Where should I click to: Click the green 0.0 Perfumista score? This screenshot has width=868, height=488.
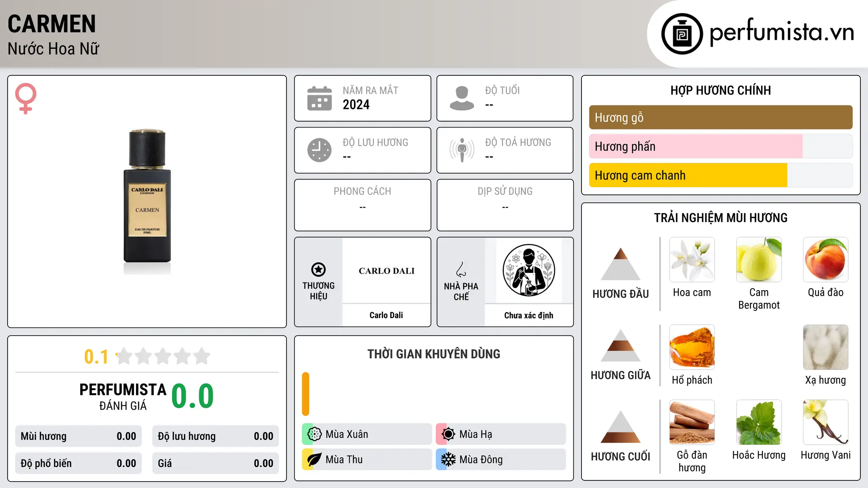(192, 396)
